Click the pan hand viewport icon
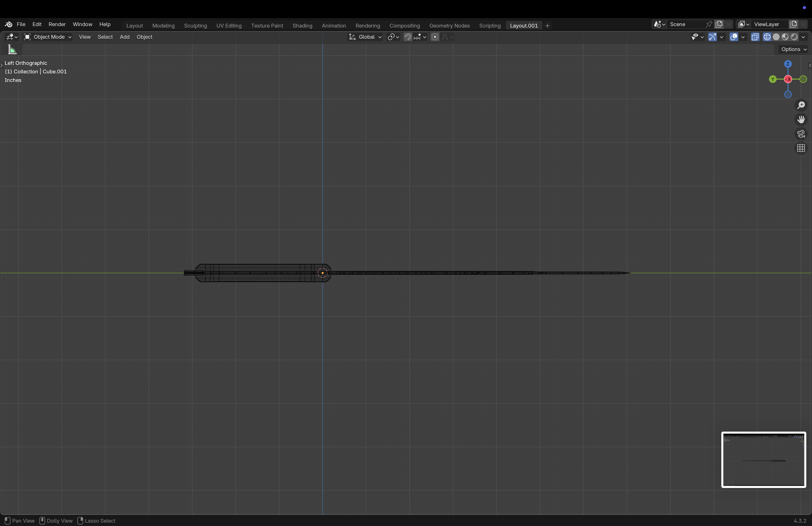 (x=801, y=120)
